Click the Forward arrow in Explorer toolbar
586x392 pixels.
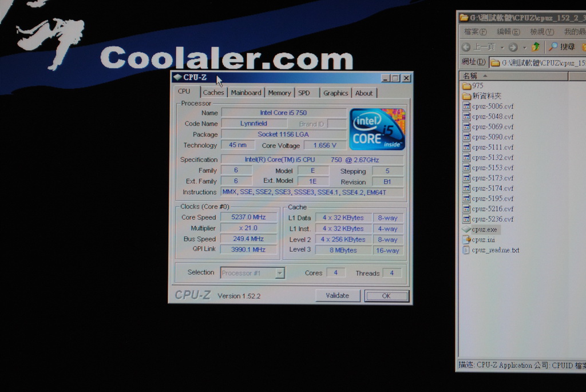[x=513, y=47]
